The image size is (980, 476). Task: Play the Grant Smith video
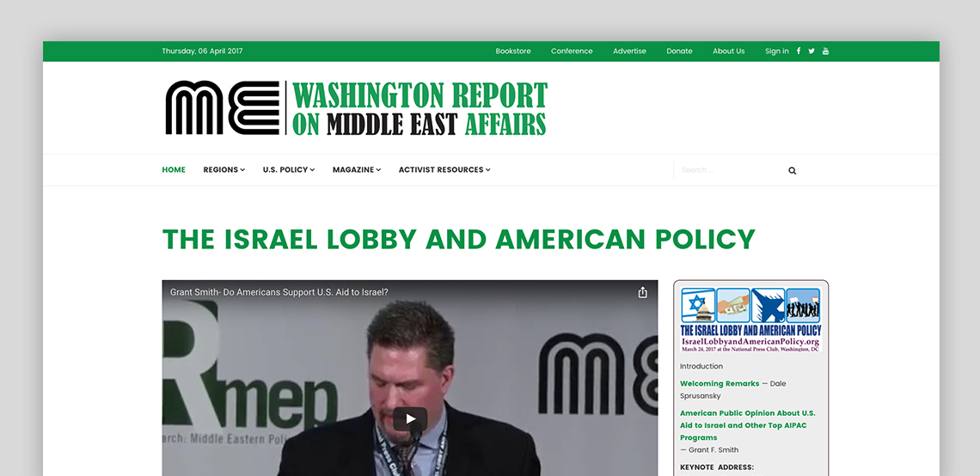click(410, 418)
